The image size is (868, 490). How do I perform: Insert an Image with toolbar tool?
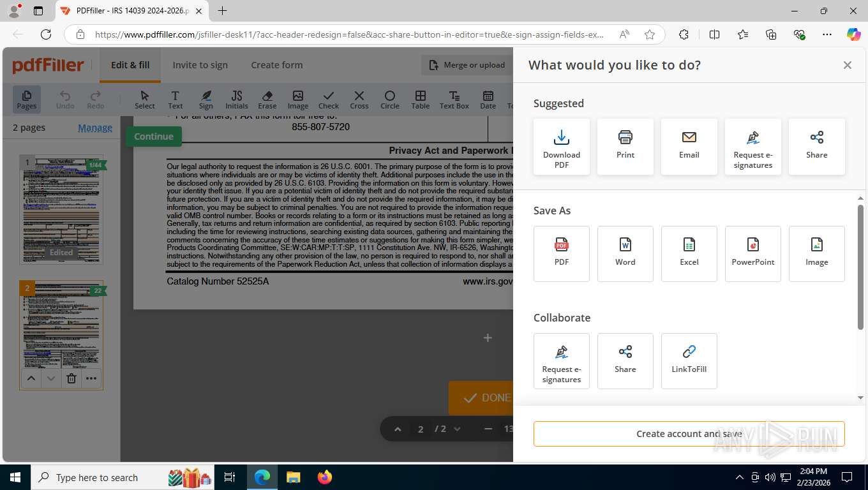[x=298, y=100]
